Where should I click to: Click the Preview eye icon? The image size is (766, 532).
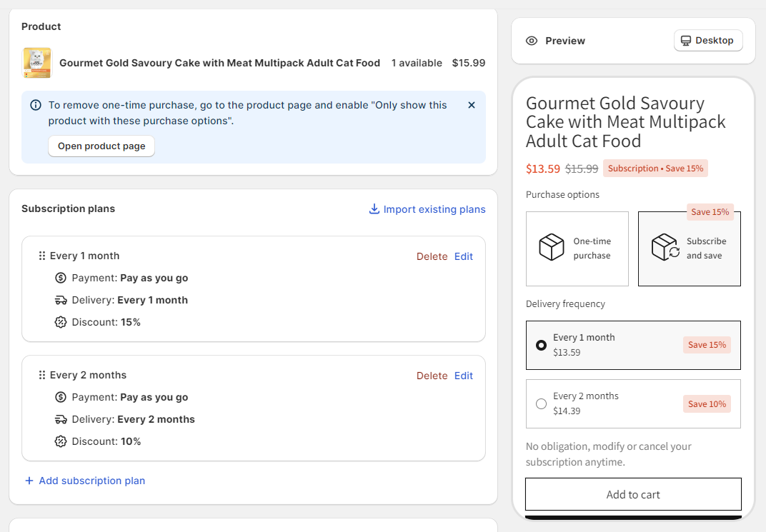(x=532, y=41)
